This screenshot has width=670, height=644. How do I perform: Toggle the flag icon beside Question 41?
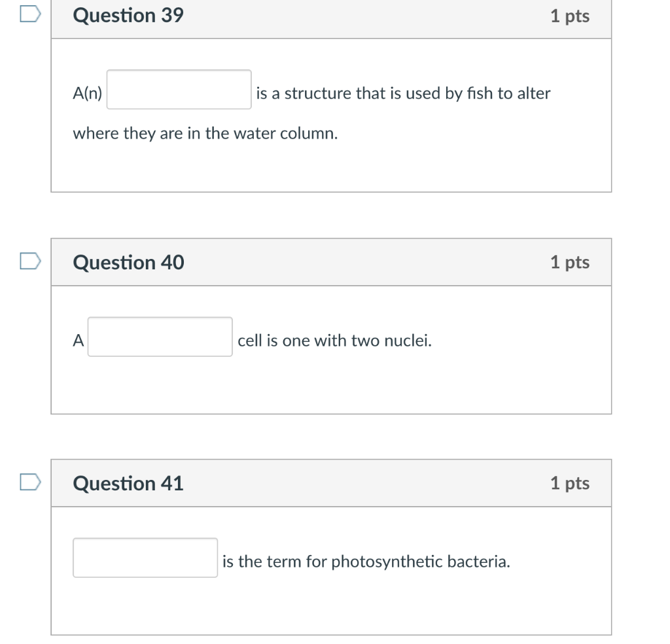point(31,483)
